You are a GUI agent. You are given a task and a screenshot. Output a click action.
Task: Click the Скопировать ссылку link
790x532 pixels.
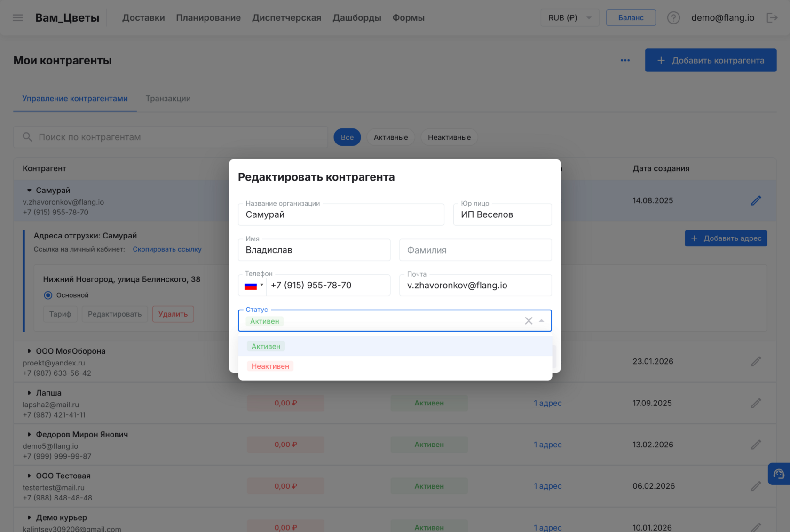[167, 249]
